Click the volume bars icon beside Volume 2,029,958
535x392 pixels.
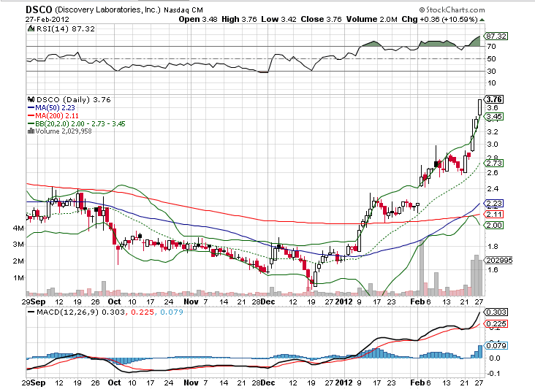point(31,131)
